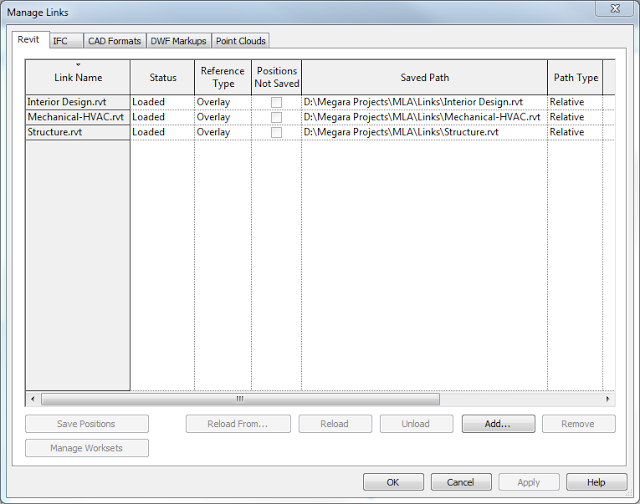Click Relative path type for Mechanical-HVAC.rvt
The width and height of the screenshot is (640, 504).
575,117
